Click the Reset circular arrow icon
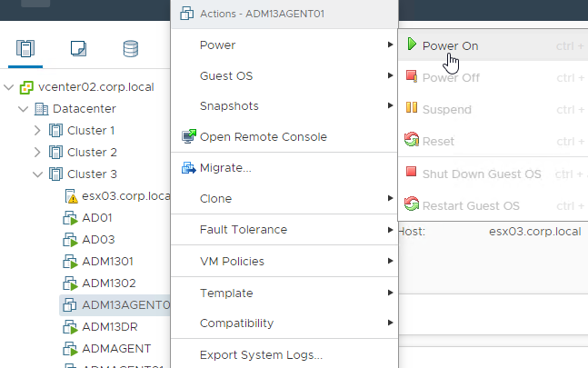 [412, 139]
